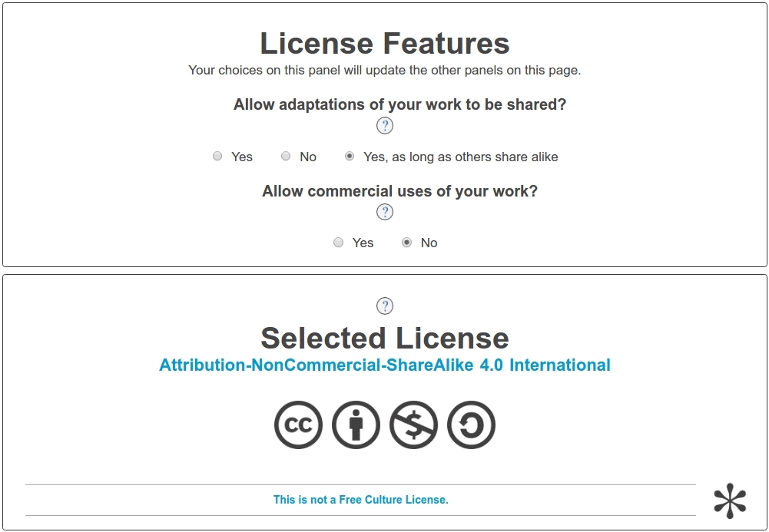Click the NonCommercial crossed dollar icon
Viewport: 769px width, 532px height.
(x=413, y=425)
